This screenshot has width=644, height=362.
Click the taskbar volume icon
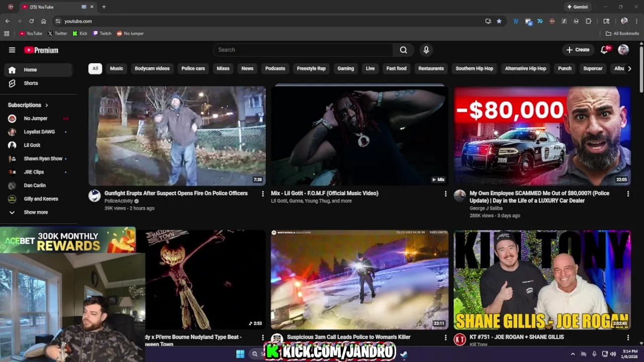pos(613,354)
